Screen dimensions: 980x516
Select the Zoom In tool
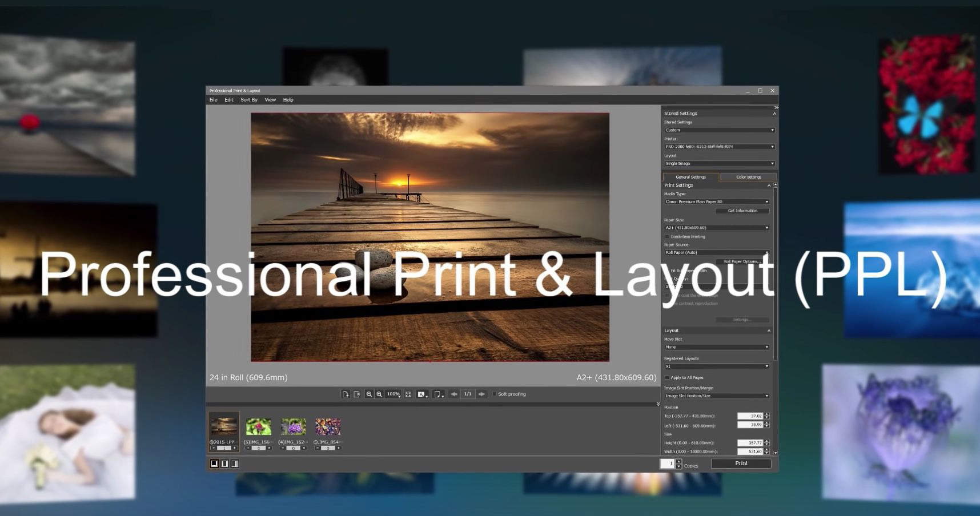click(x=379, y=394)
